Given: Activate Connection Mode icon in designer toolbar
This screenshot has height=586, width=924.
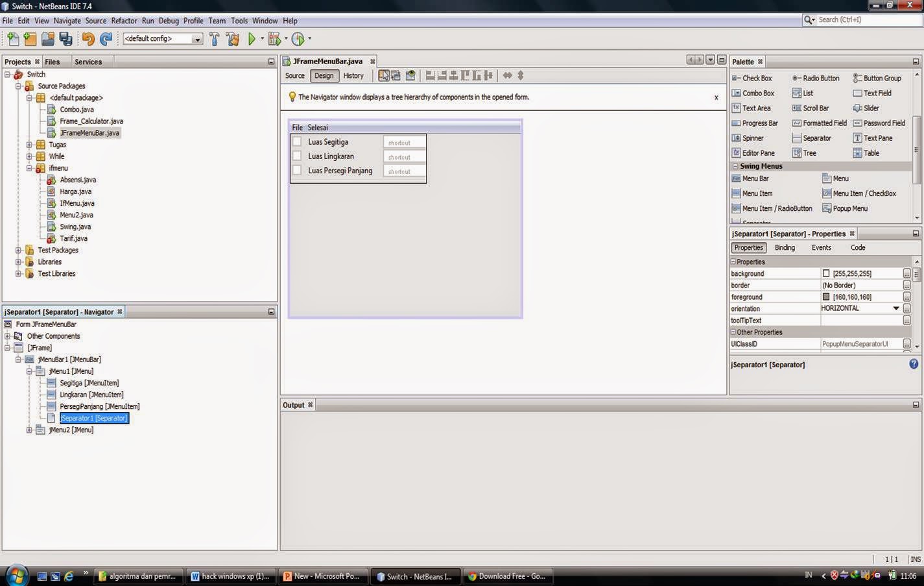Looking at the screenshot, I should click(x=396, y=76).
